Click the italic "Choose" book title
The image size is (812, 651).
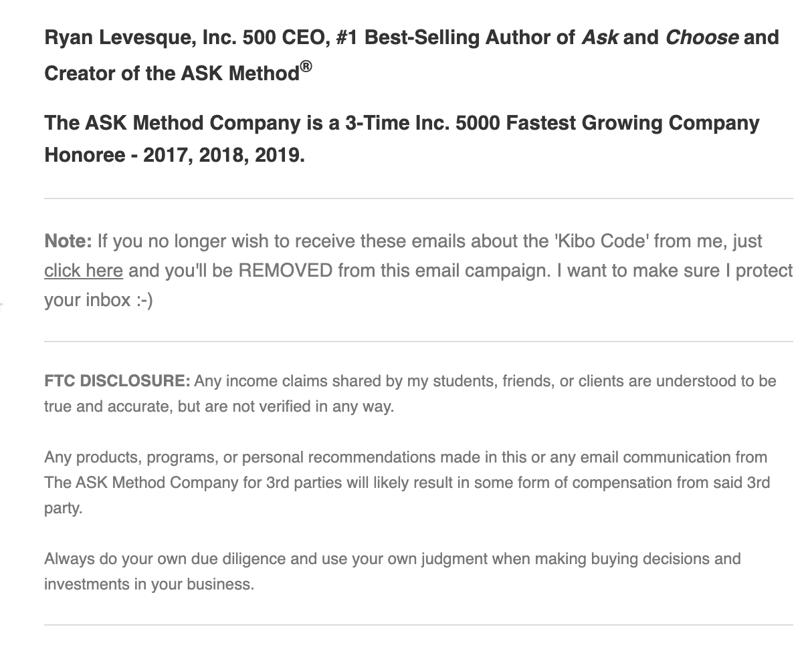point(702,37)
